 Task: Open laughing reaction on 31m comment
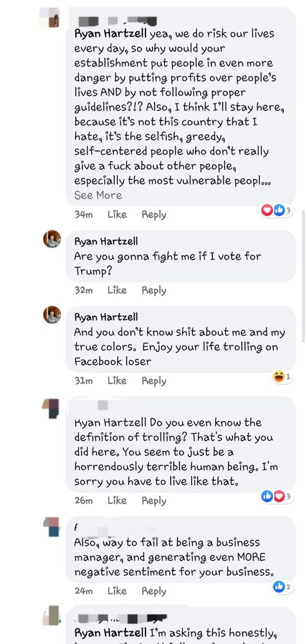coord(283,376)
